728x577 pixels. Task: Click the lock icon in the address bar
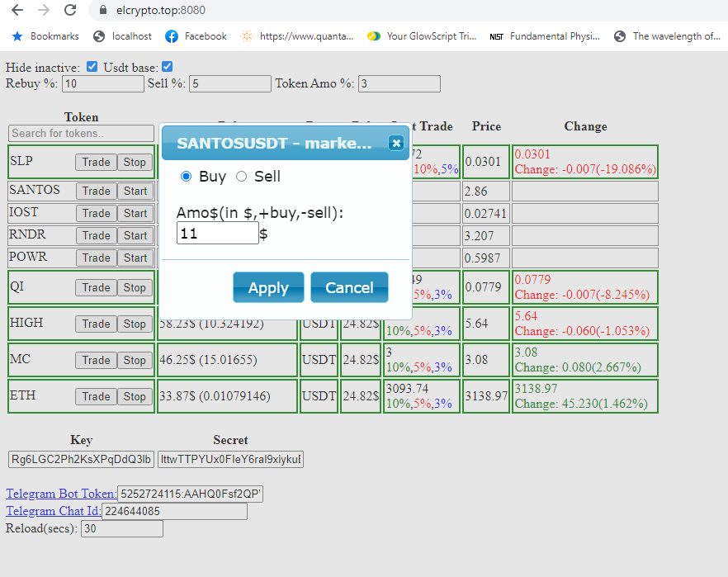[x=103, y=10]
